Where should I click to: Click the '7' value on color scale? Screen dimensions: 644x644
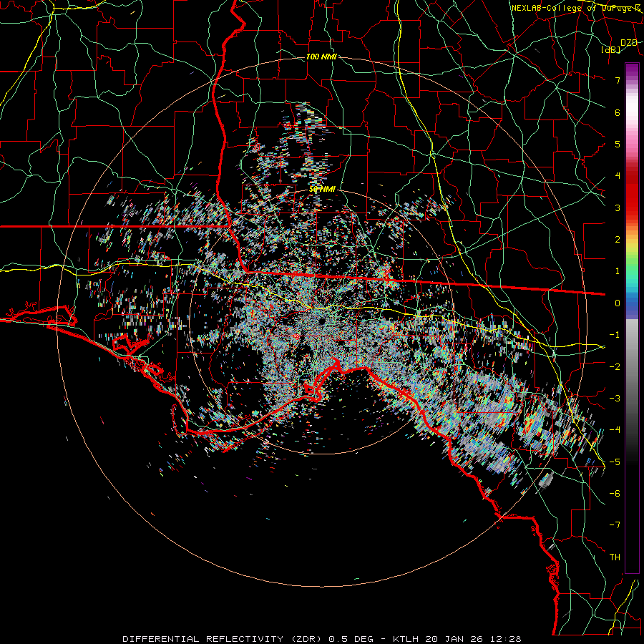pos(618,80)
